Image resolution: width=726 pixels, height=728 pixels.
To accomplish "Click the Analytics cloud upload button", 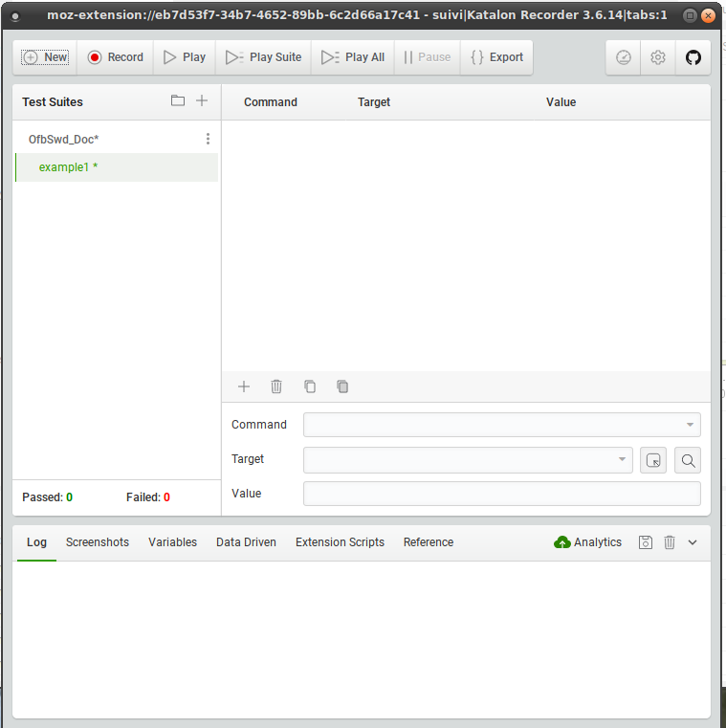I will [587, 542].
